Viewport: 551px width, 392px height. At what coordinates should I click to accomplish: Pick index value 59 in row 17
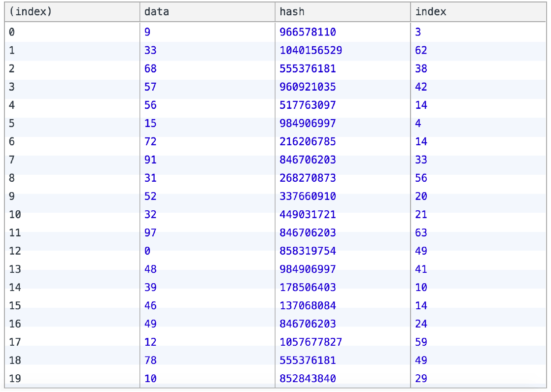(421, 342)
